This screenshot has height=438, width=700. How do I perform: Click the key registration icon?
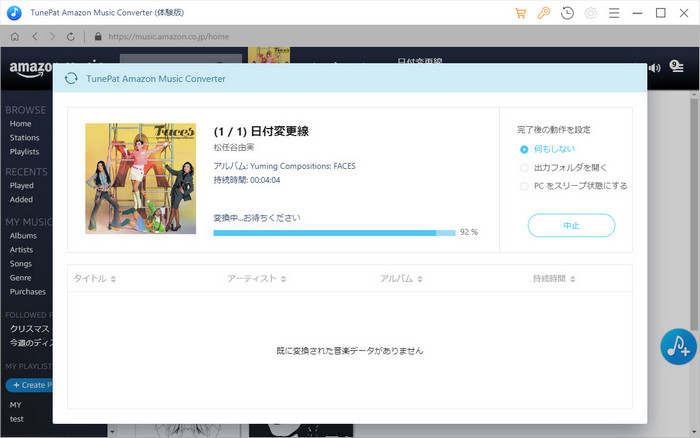[x=543, y=13]
